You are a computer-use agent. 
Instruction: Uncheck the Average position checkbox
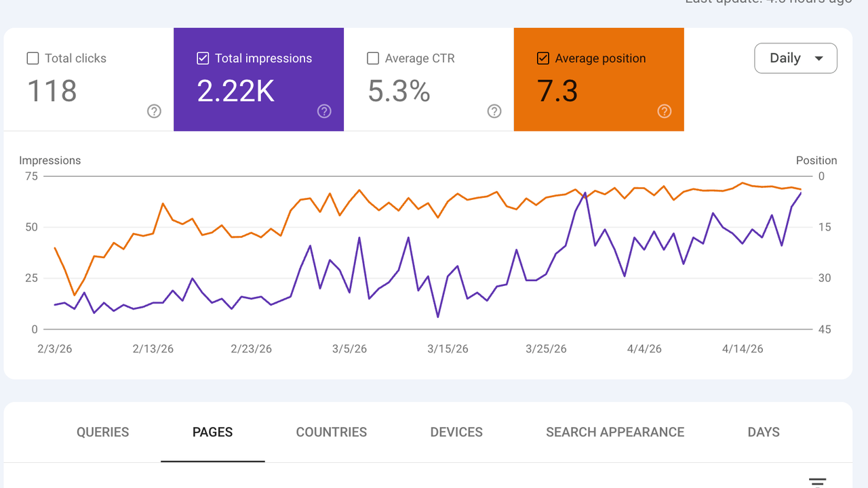[542, 58]
